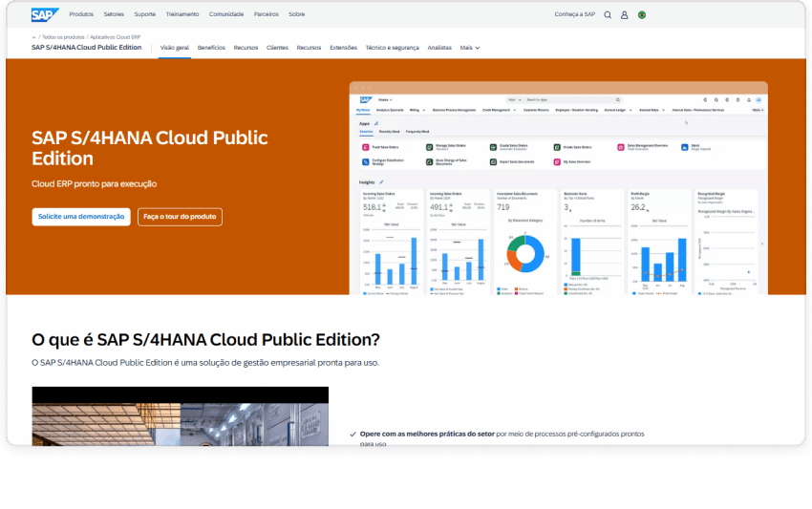Select the Analistas tab

point(439,48)
